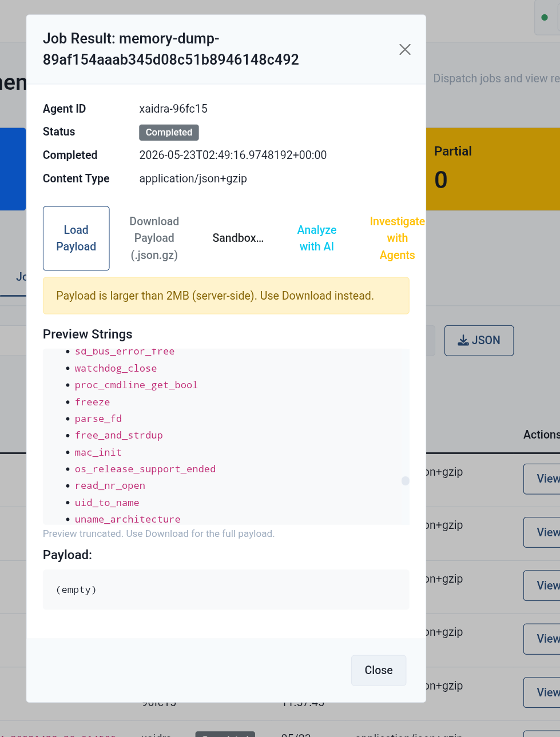The image size is (560, 737).
Task: Select the watchdog_close preview string
Action: coord(116,368)
